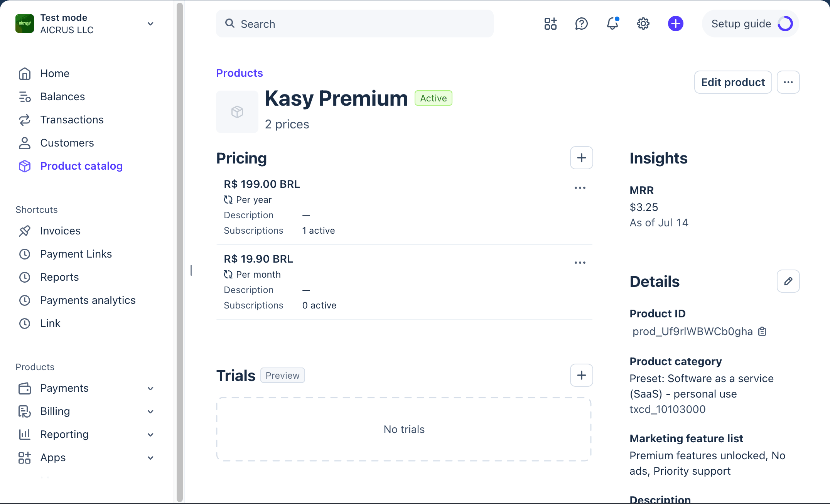The image size is (830, 504).
Task: Add a trial with Trials plus
Action: (x=581, y=375)
